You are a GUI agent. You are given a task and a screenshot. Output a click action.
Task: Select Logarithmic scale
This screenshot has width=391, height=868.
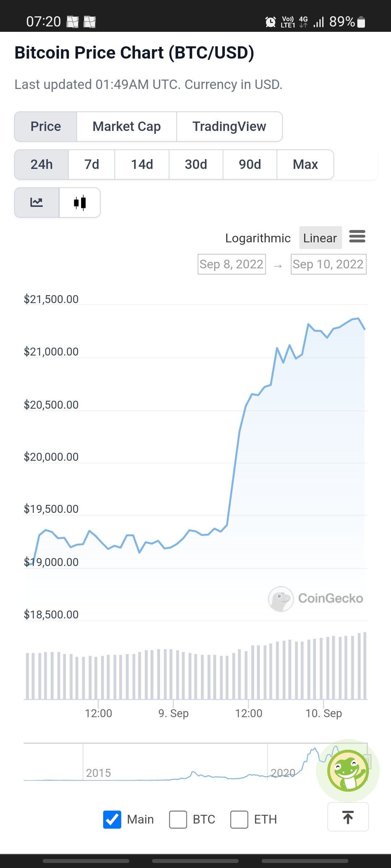(x=258, y=238)
